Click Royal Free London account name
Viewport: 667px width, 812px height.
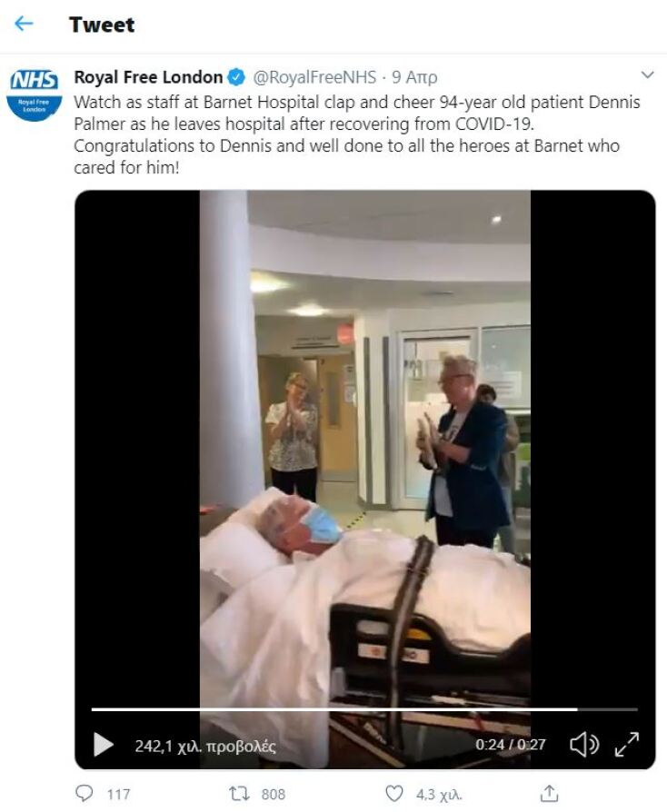(x=145, y=78)
